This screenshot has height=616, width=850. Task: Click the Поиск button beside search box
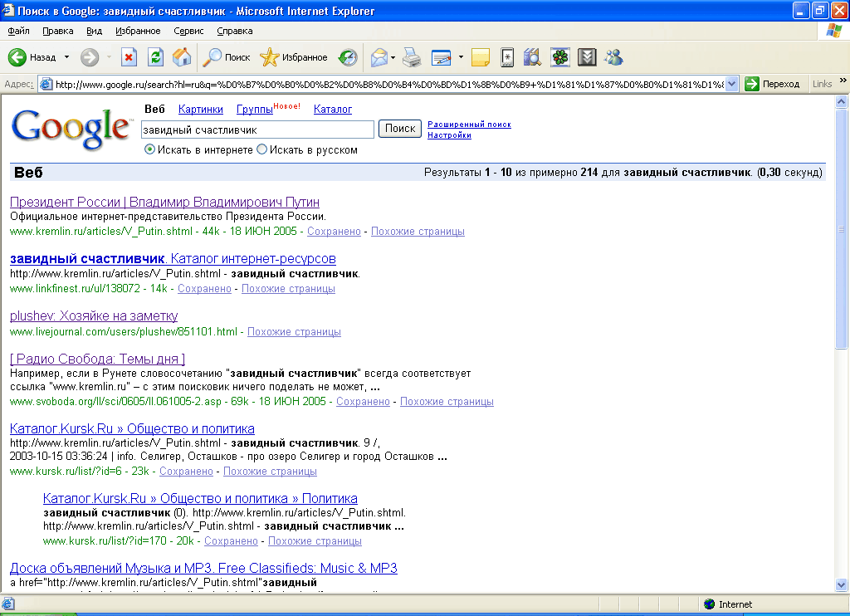pos(400,129)
